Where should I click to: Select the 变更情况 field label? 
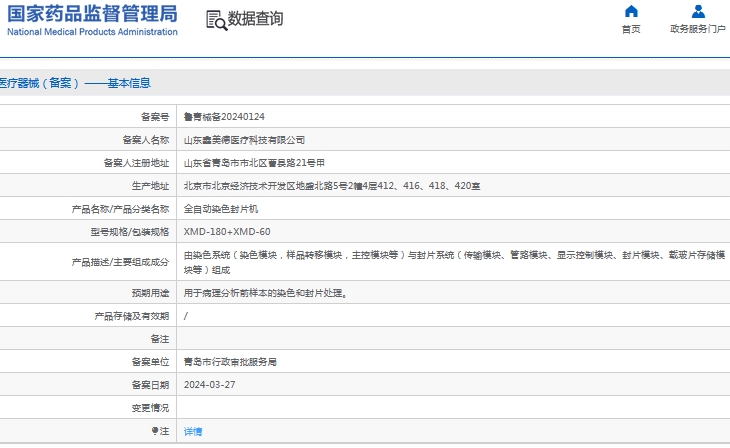150,408
